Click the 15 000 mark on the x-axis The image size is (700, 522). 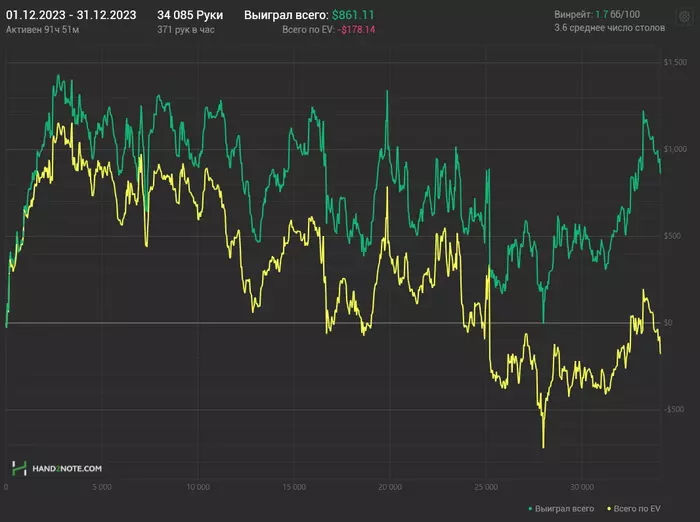click(293, 488)
